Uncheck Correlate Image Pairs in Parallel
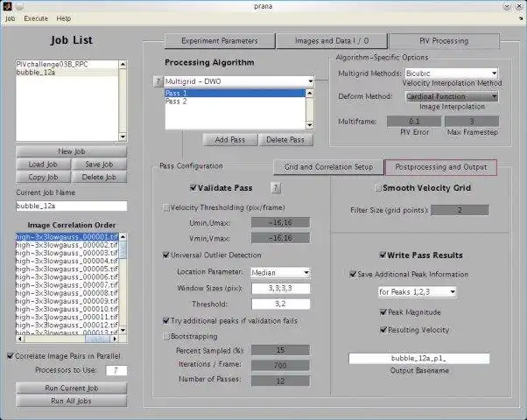This screenshot has width=527, height=420. (11, 356)
